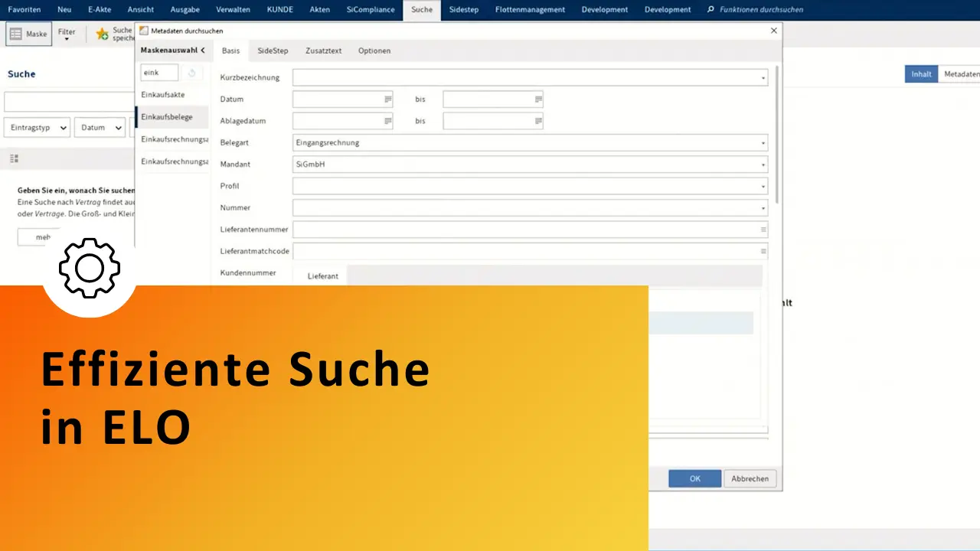980x551 pixels.
Task: Click the Profil input field
Action: pos(530,186)
